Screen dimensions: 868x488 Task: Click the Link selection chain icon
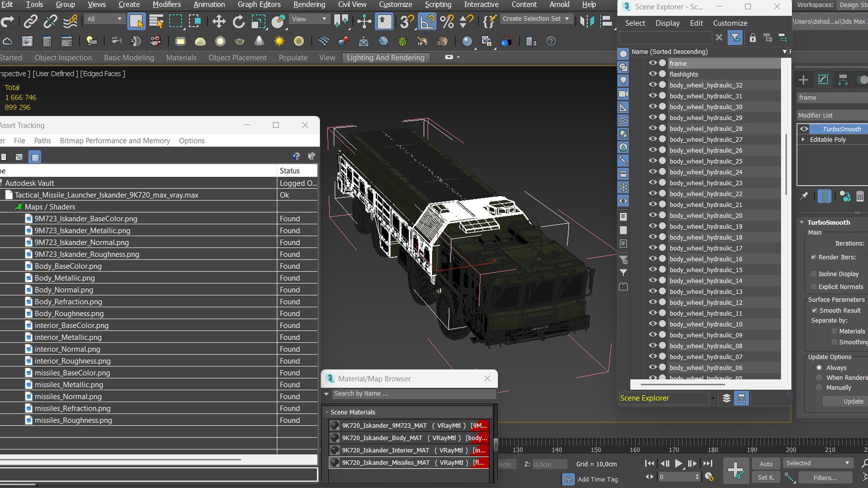click(x=30, y=21)
